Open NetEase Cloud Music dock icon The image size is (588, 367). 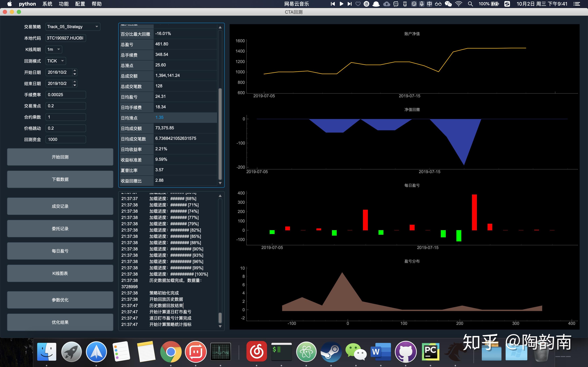[x=257, y=352]
